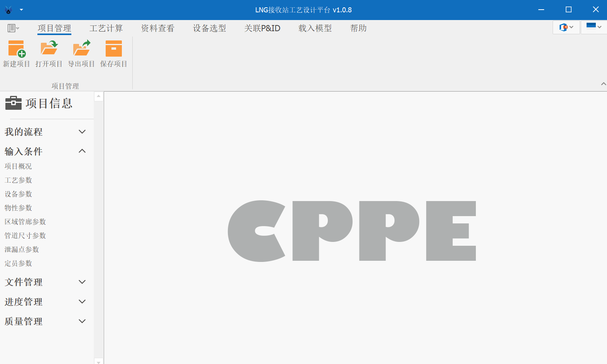Open 项目概况 under 输入条件
The width and height of the screenshot is (607, 364).
click(18, 166)
